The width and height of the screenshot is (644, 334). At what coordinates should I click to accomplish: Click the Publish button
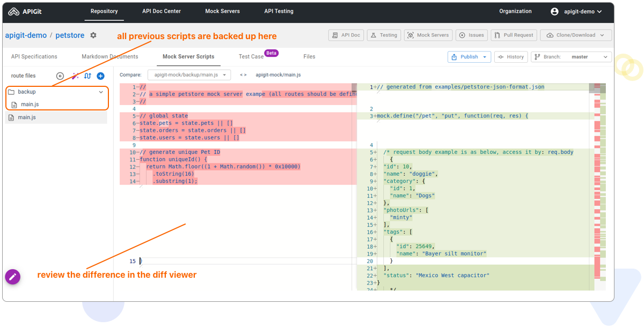click(x=465, y=57)
